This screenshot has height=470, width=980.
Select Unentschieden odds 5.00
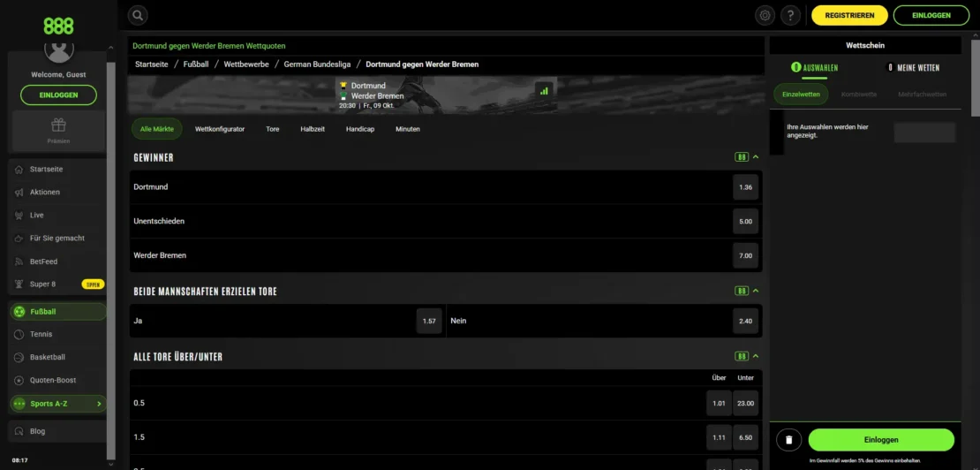tap(746, 221)
